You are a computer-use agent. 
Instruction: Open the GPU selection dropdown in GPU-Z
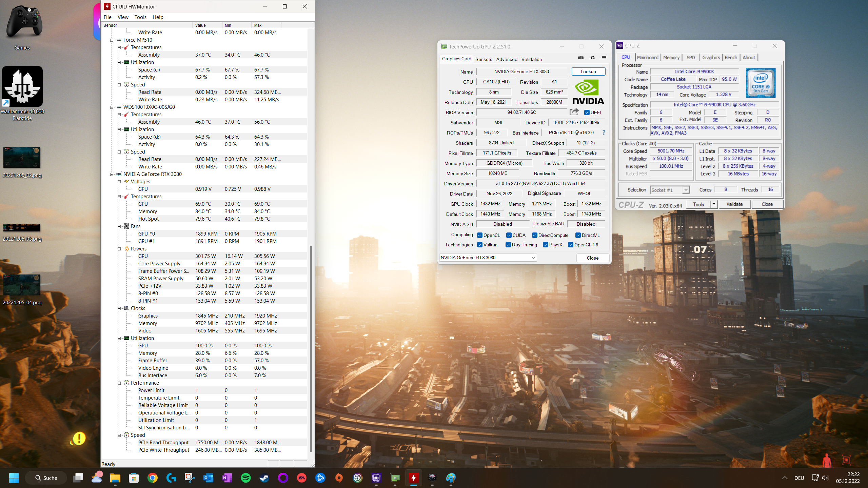pyautogui.click(x=533, y=258)
